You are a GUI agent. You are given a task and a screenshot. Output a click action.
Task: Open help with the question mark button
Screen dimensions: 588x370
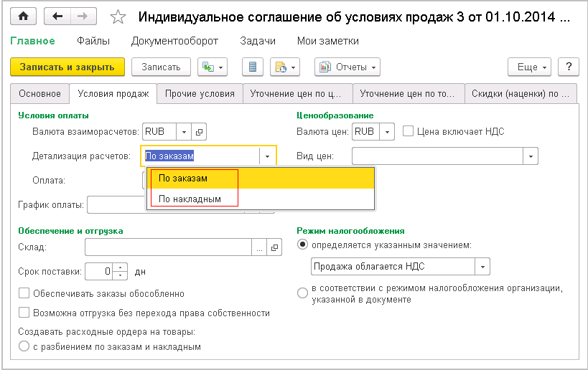(x=569, y=67)
